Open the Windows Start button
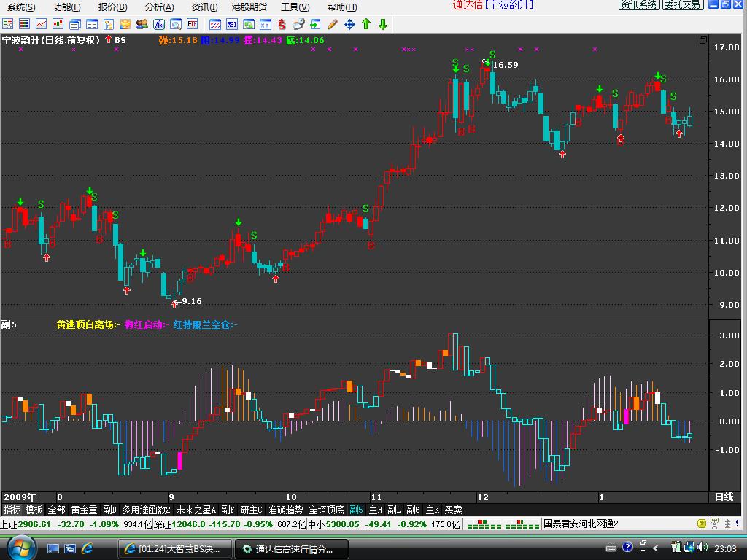This screenshot has width=747, height=560. click(18, 548)
